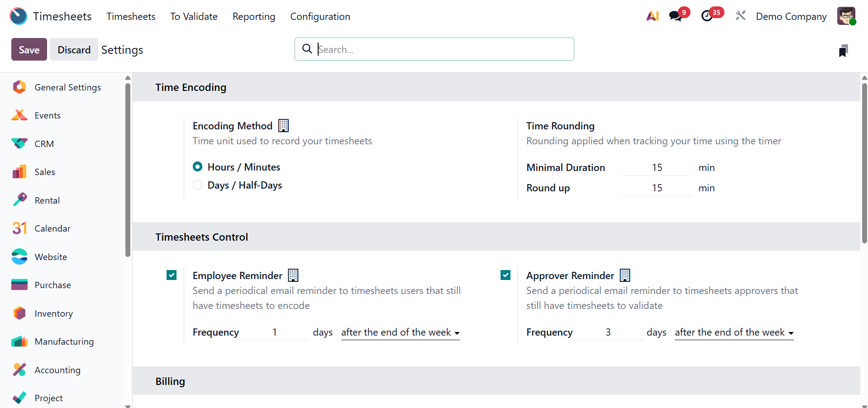
Task: Open the activities clock icon
Action: click(707, 16)
